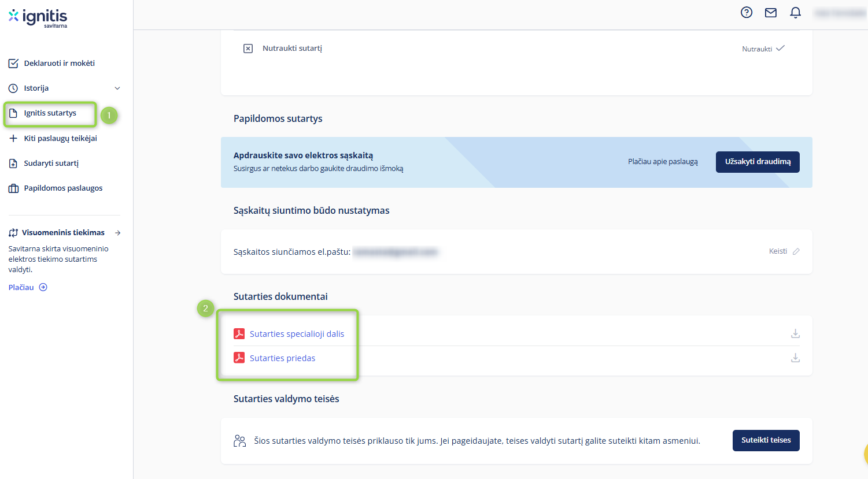Select Kiti paslaugų teikėjai menu item
Viewport: 868px width, 479px height.
pos(60,139)
